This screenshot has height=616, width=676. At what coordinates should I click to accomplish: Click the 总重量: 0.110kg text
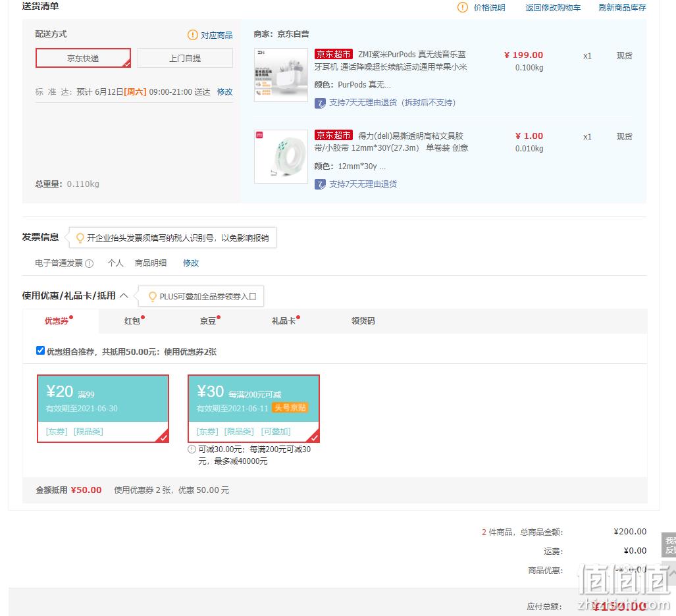coord(67,184)
